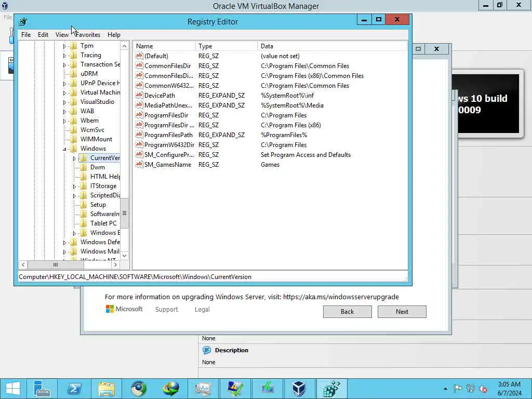This screenshot has height=399, width=532.
Task: Show hidden system tray icons
Action: [x=445, y=389]
